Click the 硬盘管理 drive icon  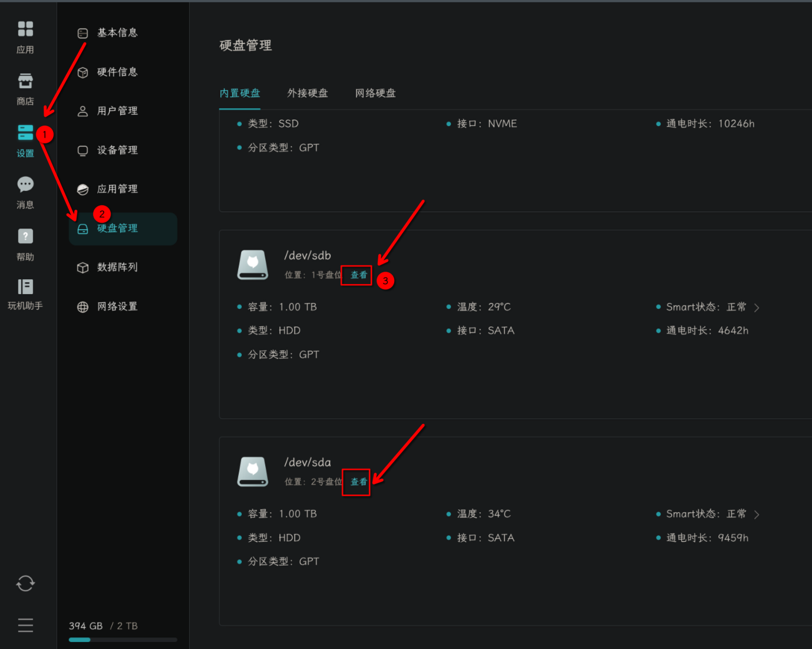[x=83, y=229]
